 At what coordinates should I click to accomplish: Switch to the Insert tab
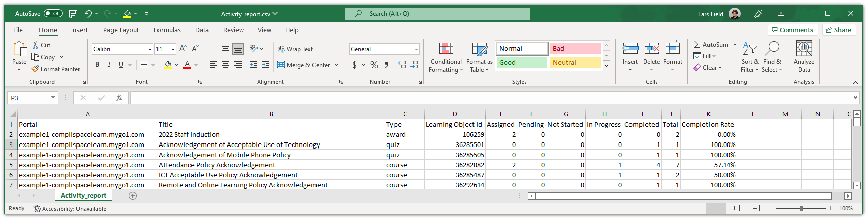(x=79, y=30)
